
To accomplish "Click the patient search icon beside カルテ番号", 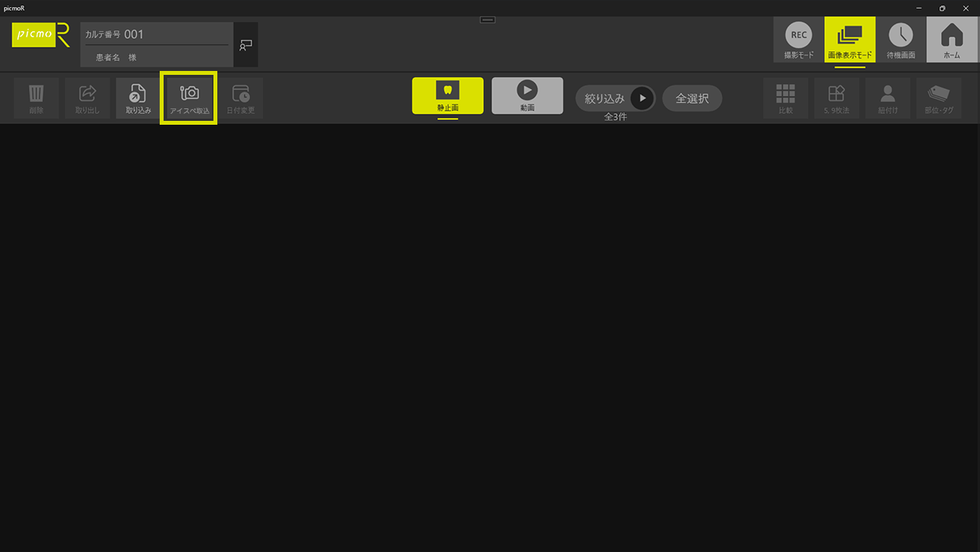I will 245,45.
